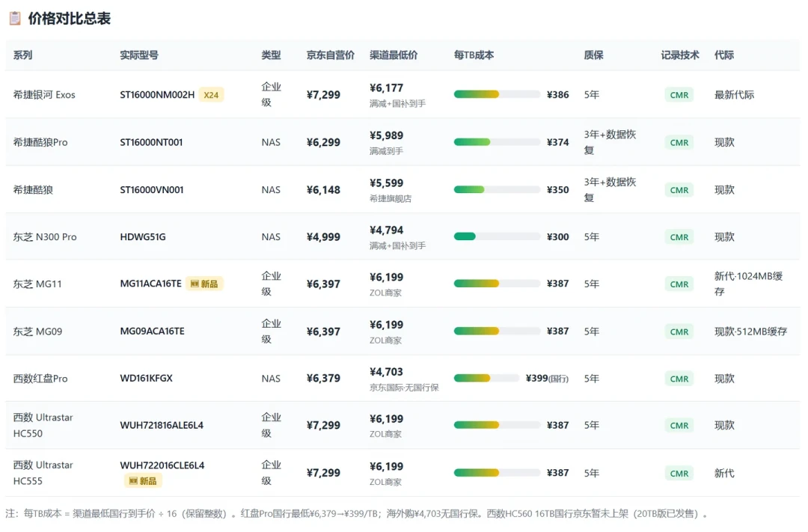Click the ¥5,989 lowest channel price
Screen dimensions: 808x532
[387, 135]
